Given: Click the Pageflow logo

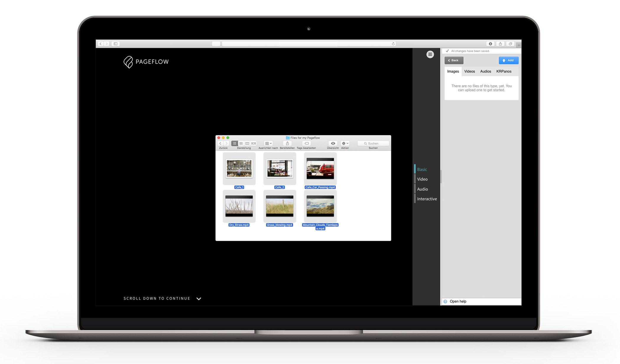Looking at the screenshot, I should [146, 62].
